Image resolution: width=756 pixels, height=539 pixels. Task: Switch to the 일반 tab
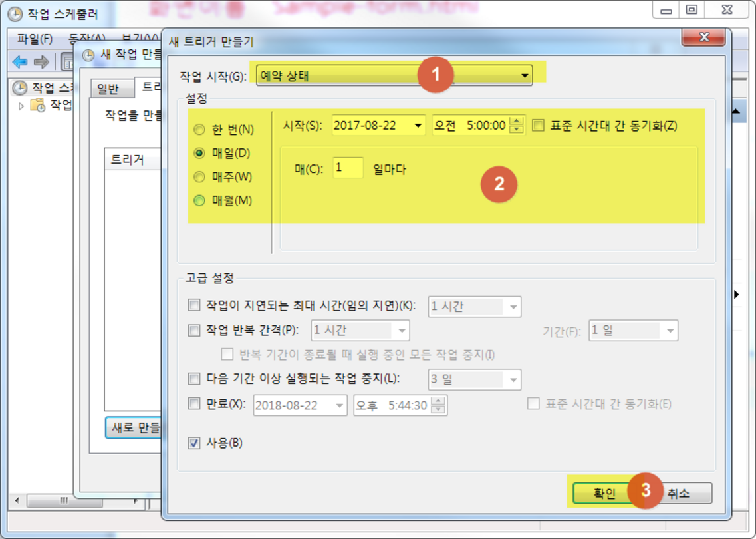point(108,89)
